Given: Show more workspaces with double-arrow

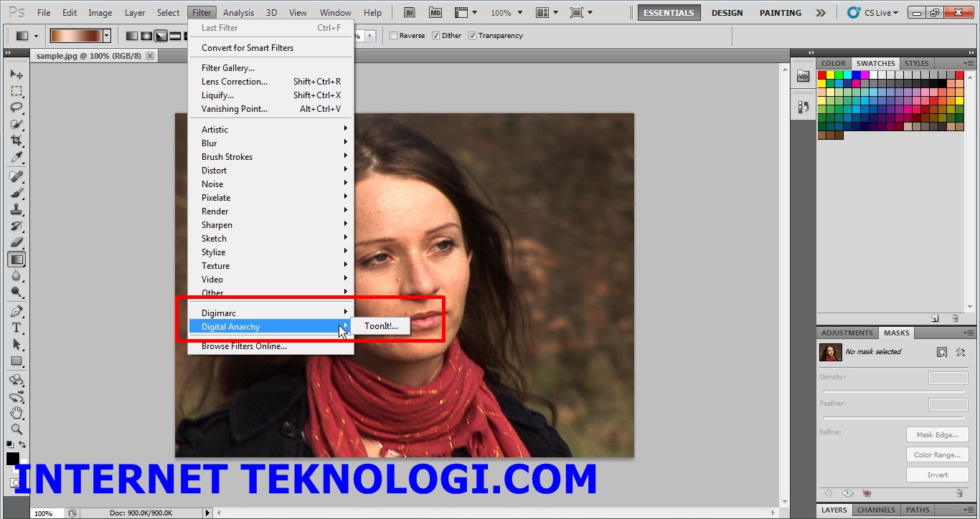Looking at the screenshot, I should [821, 13].
